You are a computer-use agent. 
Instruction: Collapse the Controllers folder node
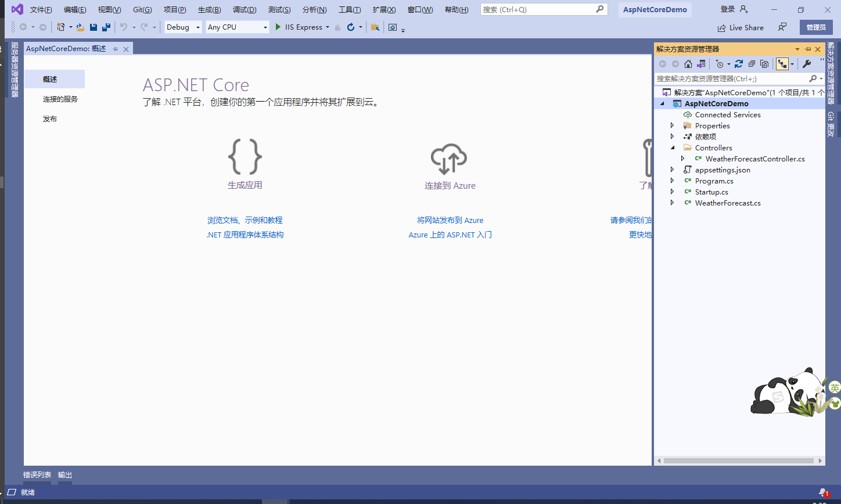pyautogui.click(x=673, y=148)
